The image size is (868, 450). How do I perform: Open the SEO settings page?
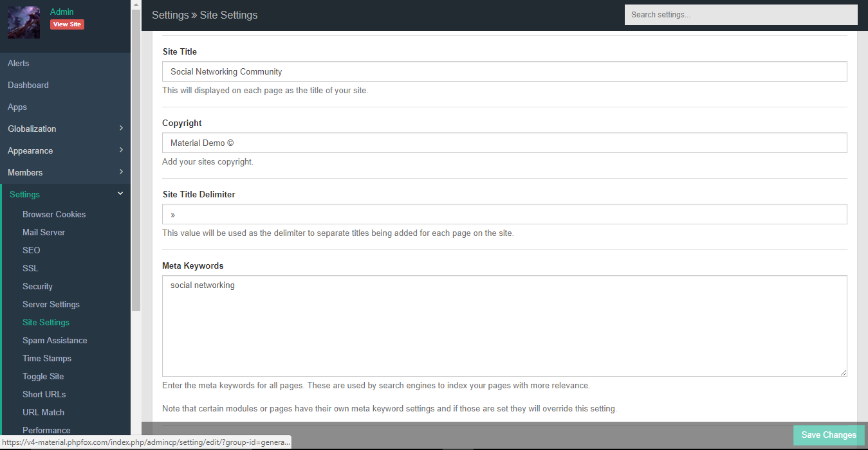click(32, 250)
